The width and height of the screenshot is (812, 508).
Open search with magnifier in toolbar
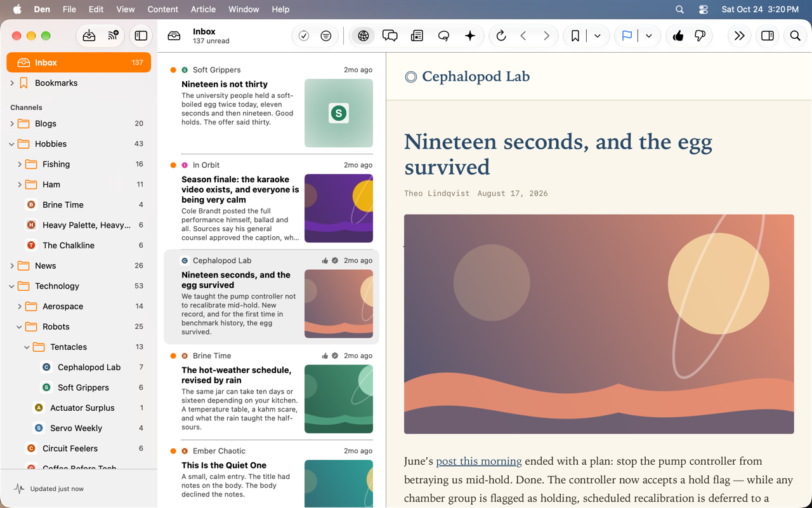click(796, 36)
